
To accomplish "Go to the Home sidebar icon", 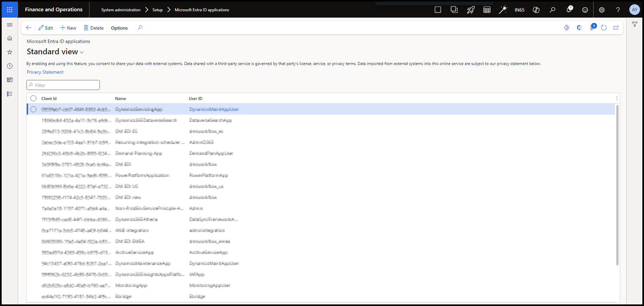I will point(10,38).
